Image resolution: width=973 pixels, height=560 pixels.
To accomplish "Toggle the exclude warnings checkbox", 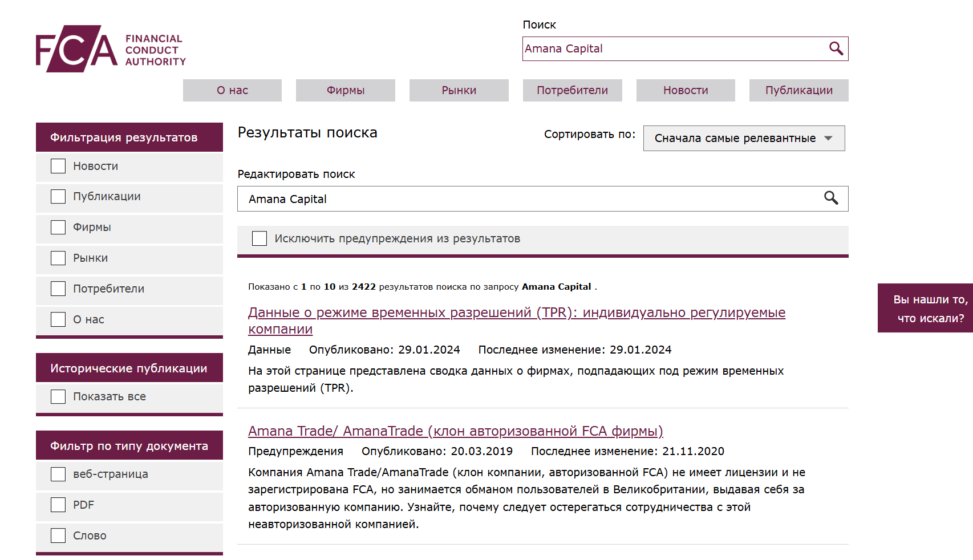I will coord(260,238).
